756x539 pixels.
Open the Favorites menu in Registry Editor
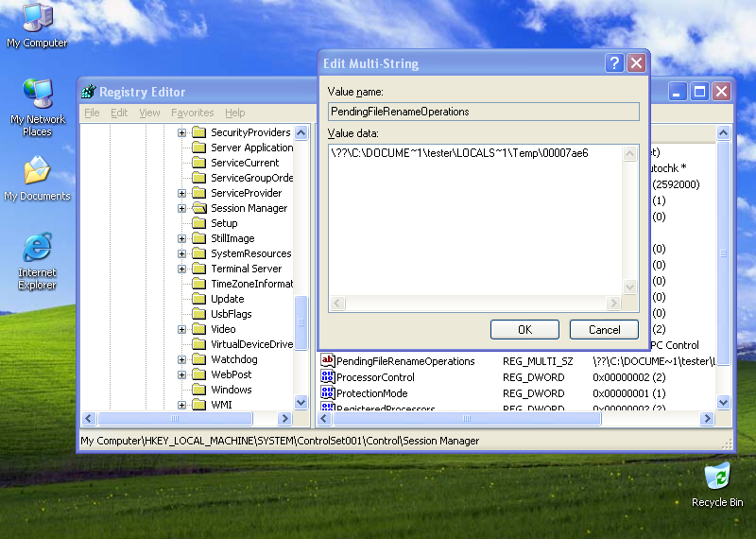coord(193,113)
